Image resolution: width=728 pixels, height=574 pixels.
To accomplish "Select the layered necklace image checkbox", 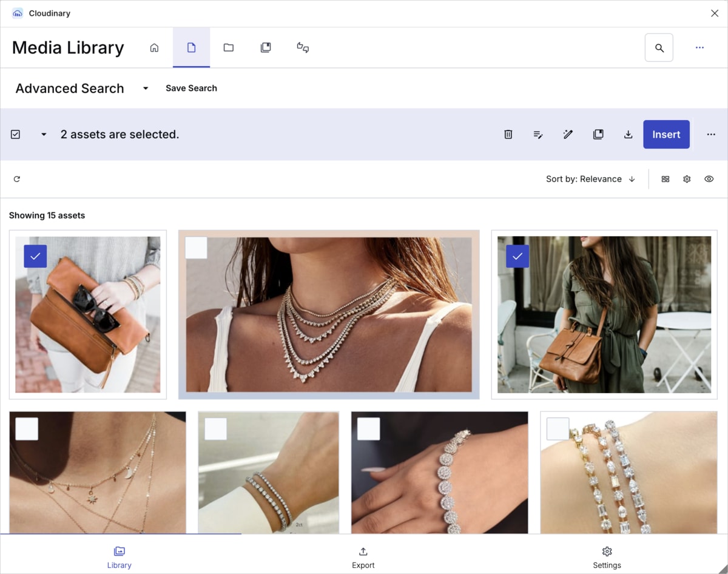I will tap(196, 248).
